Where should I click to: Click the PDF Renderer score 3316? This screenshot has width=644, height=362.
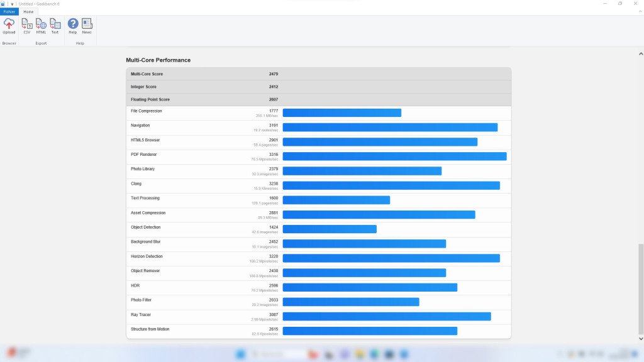pos(274,155)
